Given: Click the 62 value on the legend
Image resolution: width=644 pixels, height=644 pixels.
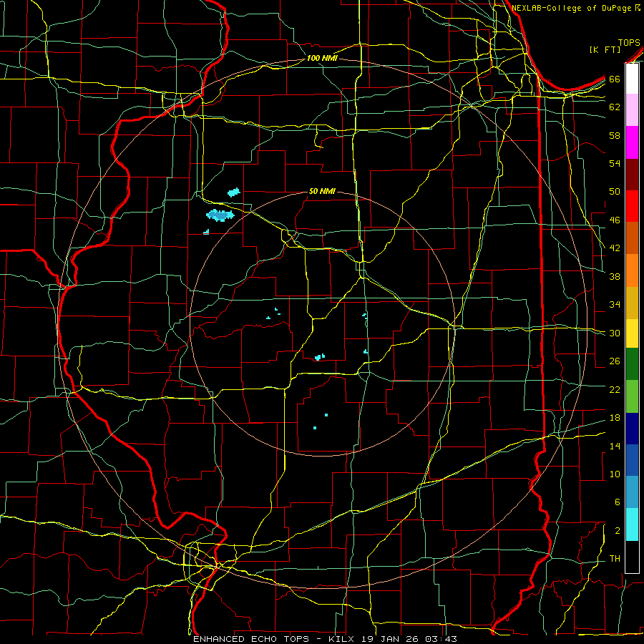Looking at the screenshot, I should (615, 107).
